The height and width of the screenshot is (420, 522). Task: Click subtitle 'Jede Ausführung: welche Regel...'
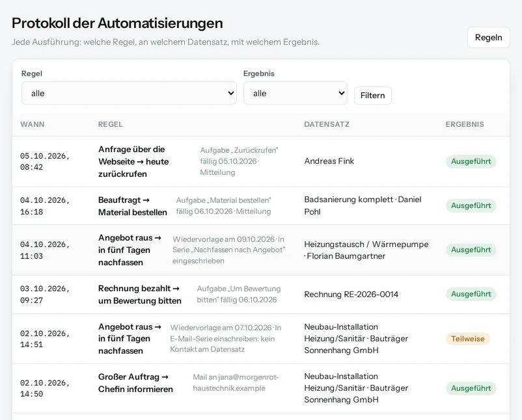click(165, 42)
